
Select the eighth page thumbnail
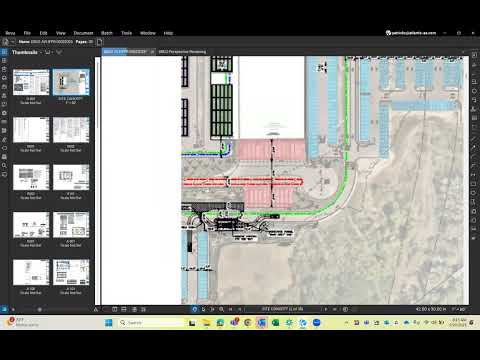(71, 225)
